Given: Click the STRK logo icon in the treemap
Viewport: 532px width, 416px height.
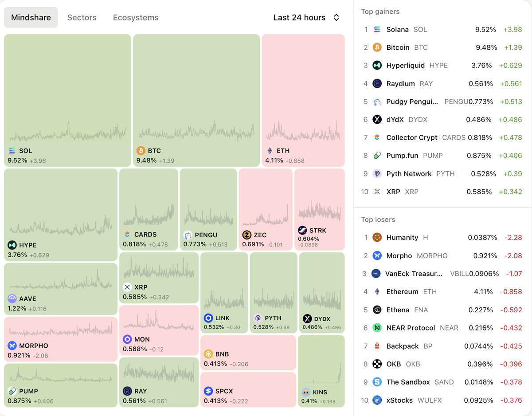Looking at the screenshot, I should click(x=302, y=230).
